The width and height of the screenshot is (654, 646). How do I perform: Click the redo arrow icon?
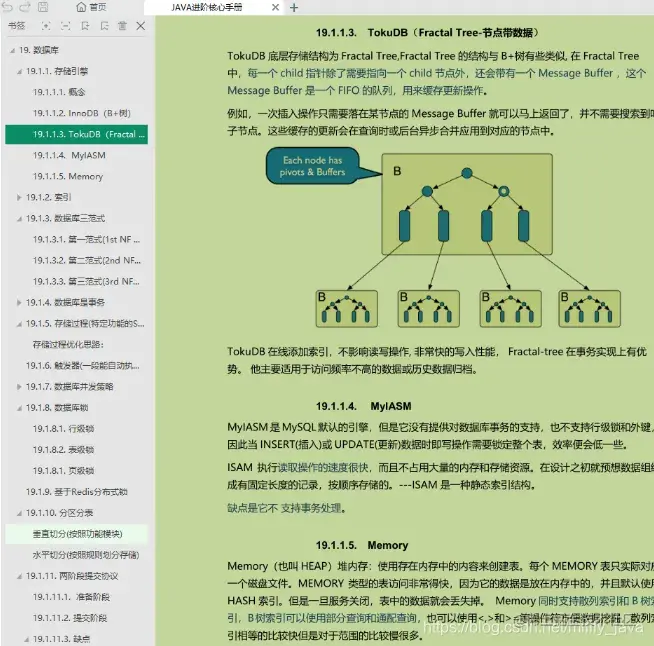(x=25, y=7)
